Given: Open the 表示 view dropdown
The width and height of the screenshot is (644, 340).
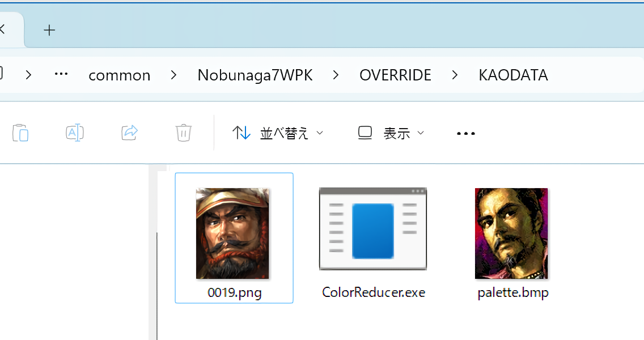Looking at the screenshot, I should pos(391,133).
